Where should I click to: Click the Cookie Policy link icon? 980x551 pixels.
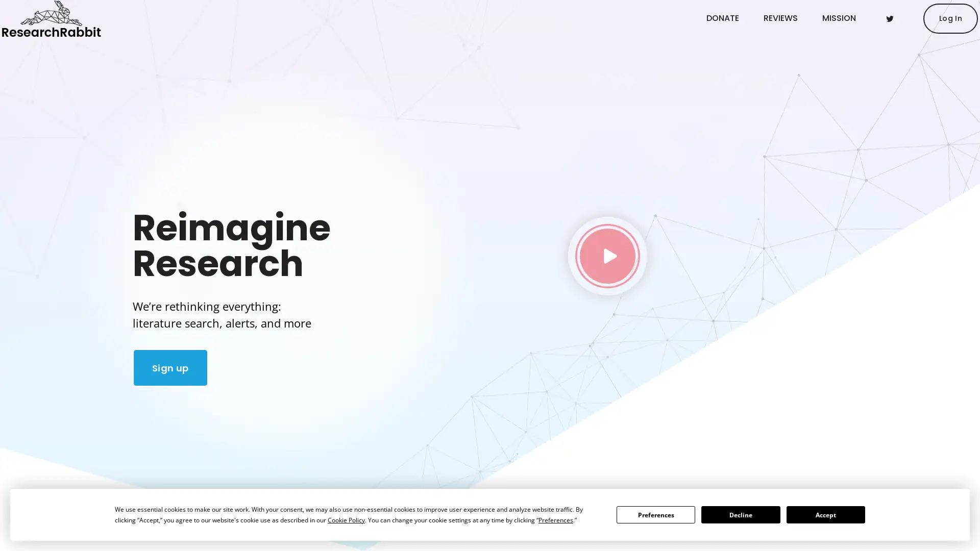pos(345,520)
